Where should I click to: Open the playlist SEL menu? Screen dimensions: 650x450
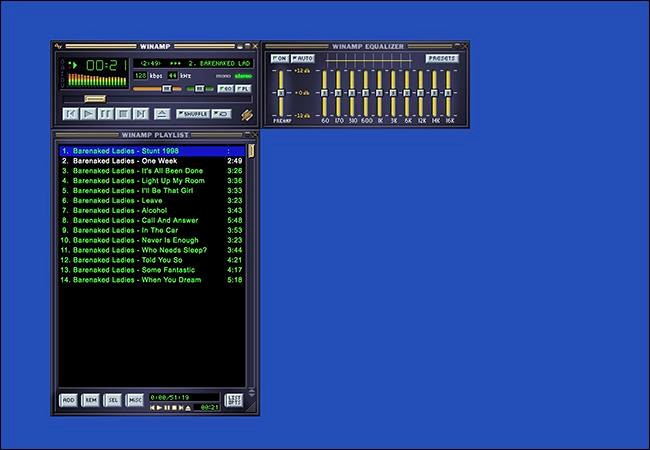[113, 400]
